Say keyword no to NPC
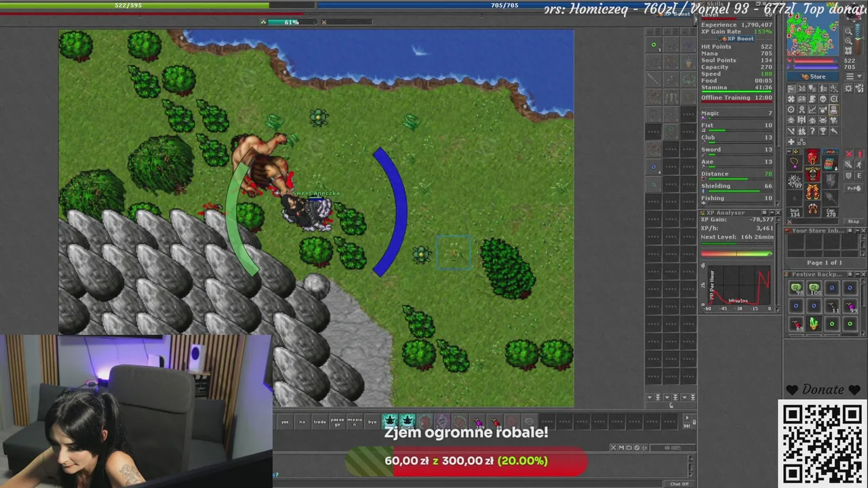This screenshot has height=488, width=868. point(302,422)
